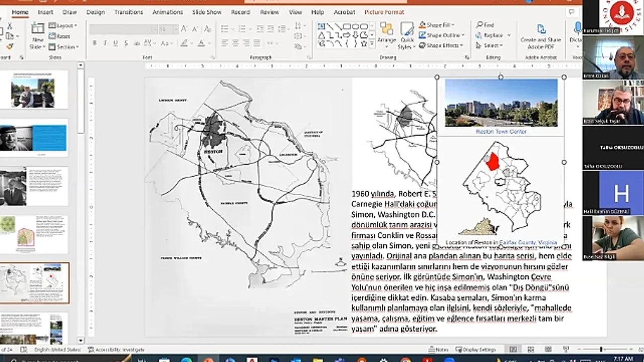Screen dimensions: 644x362
Task: Click the Reston Town Center link
Action: coord(501,131)
